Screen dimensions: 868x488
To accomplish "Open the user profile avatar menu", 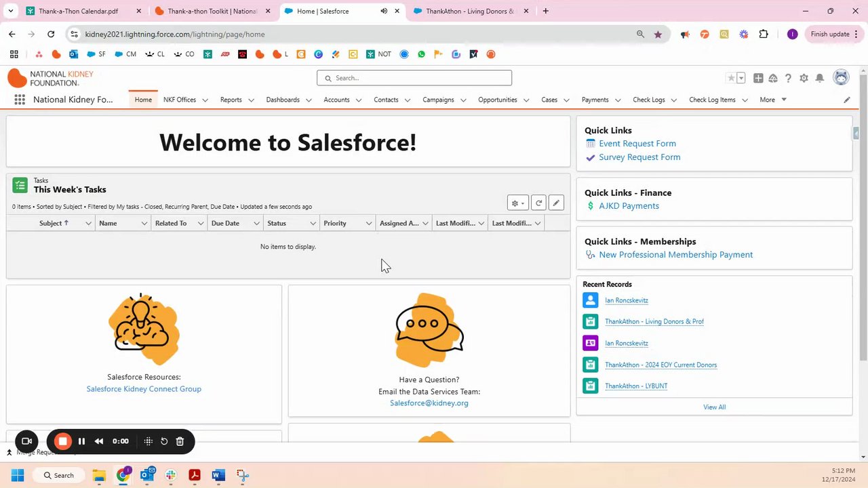I will (x=841, y=78).
